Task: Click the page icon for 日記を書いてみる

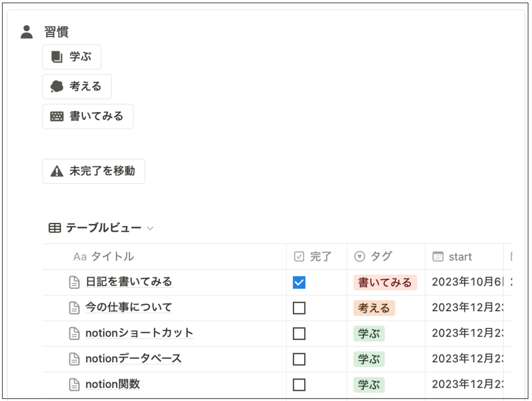Action: click(75, 282)
